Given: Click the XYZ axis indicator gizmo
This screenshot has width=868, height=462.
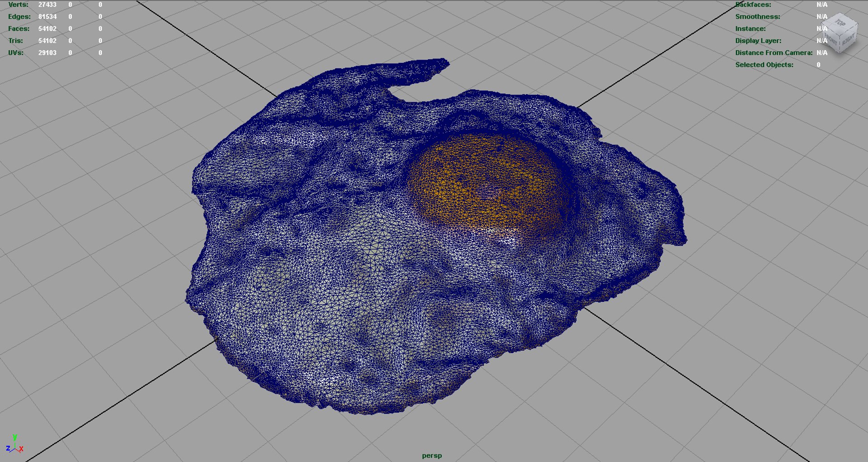Looking at the screenshot, I should pos(14,444).
